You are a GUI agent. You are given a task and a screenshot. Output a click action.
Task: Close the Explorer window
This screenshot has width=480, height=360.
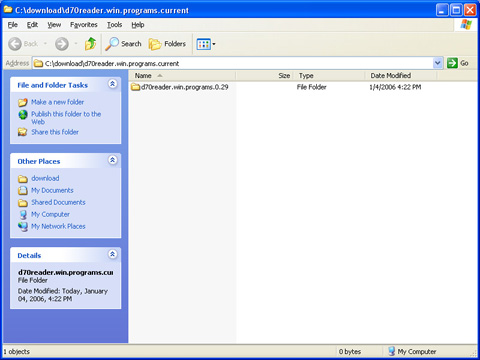[x=470, y=10]
